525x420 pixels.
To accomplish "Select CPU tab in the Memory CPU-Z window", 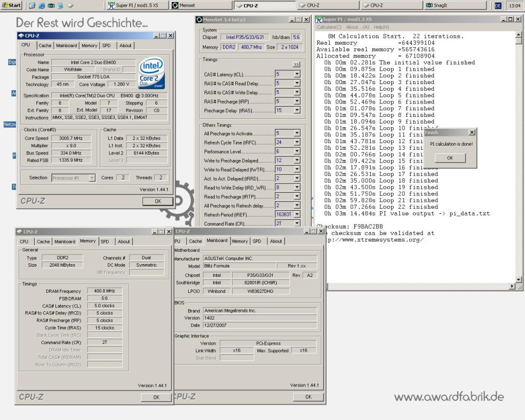I will pyautogui.click(x=24, y=242).
